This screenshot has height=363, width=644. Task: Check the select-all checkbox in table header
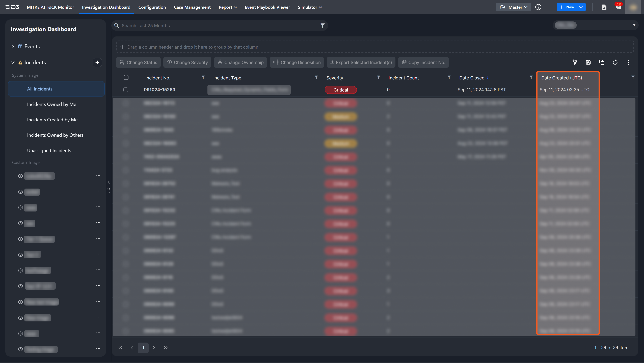tap(126, 77)
